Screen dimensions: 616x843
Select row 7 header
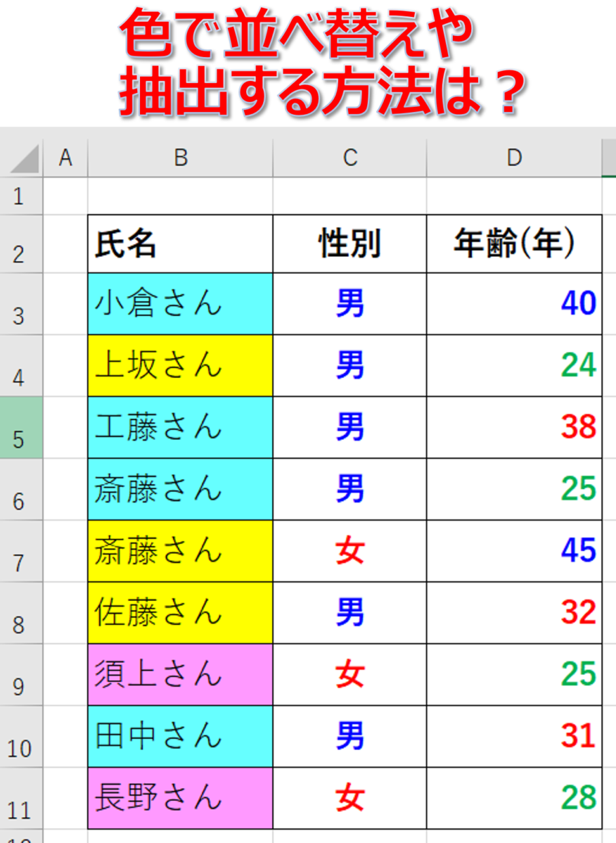click(21, 551)
